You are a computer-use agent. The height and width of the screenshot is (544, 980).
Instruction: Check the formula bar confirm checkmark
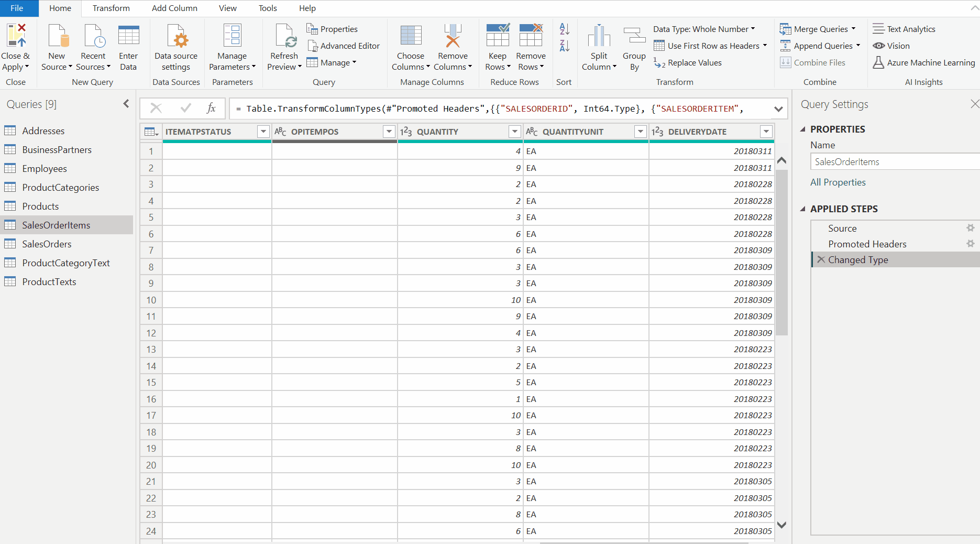[x=185, y=108]
